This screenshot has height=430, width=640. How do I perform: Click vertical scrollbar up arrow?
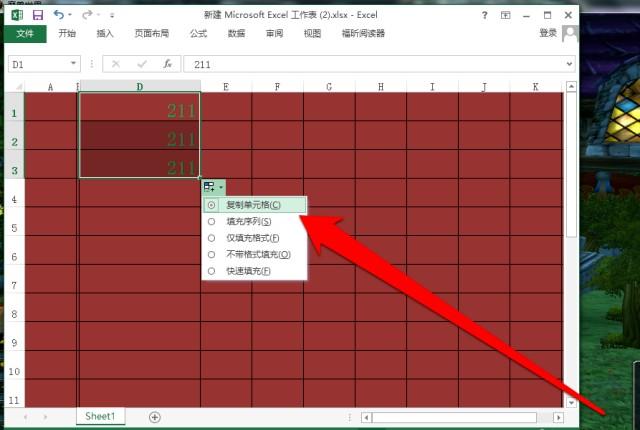pyautogui.click(x=571, y=87)
